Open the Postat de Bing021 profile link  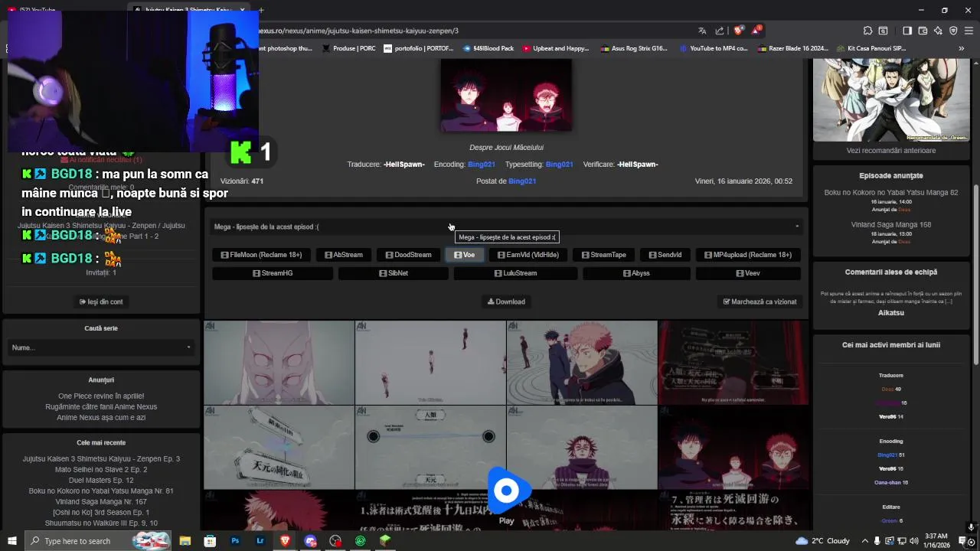point(522,181)
